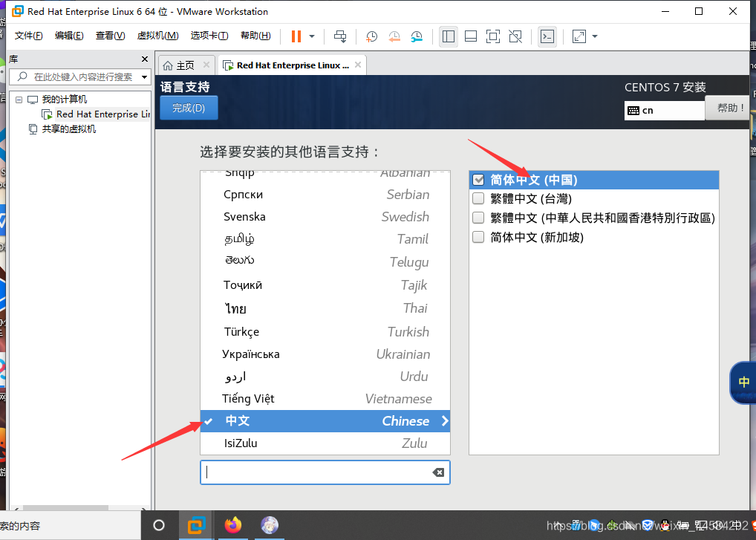Screen dimensions: 756x540
Task: Select Urdu in the language list
Action: [x=325, y=376]
